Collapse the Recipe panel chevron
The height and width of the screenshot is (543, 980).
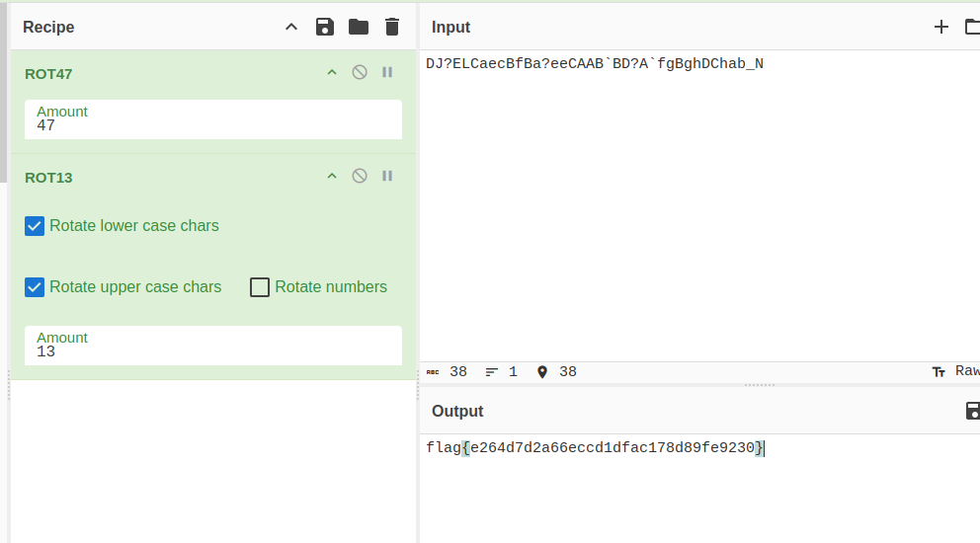click(x=291, y=27)
